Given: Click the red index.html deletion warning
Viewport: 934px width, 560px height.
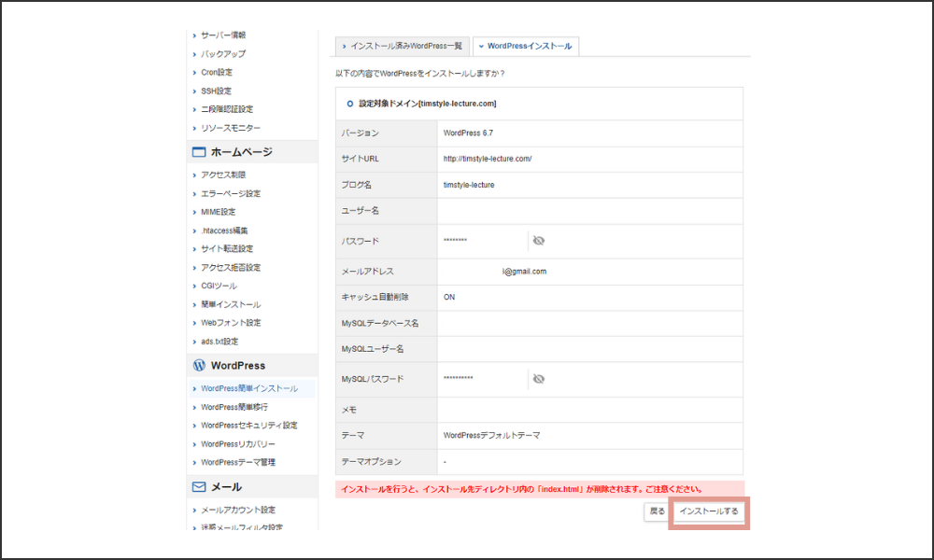Looking at the screenshot, I should click(540, 489).
